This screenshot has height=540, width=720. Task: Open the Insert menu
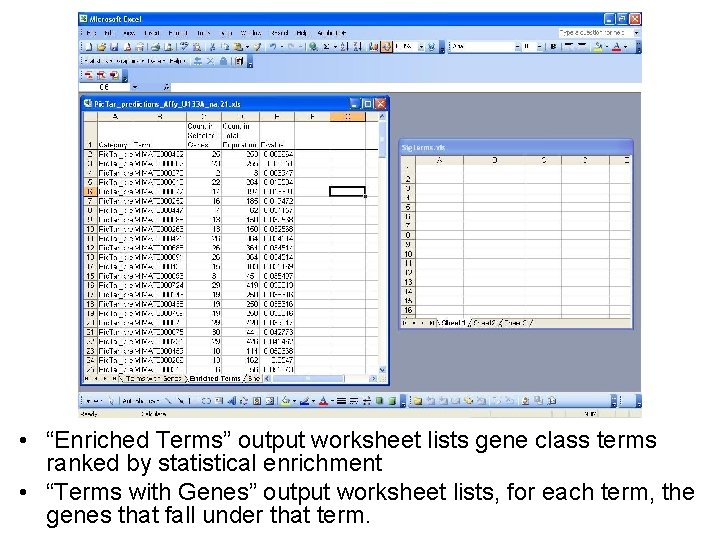tap(152, 33)
